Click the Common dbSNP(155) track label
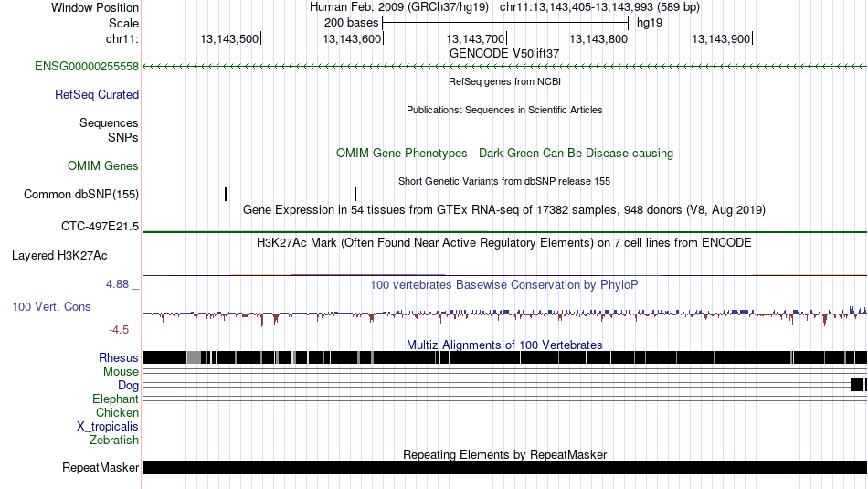The image size is (868, 489). 80,195
